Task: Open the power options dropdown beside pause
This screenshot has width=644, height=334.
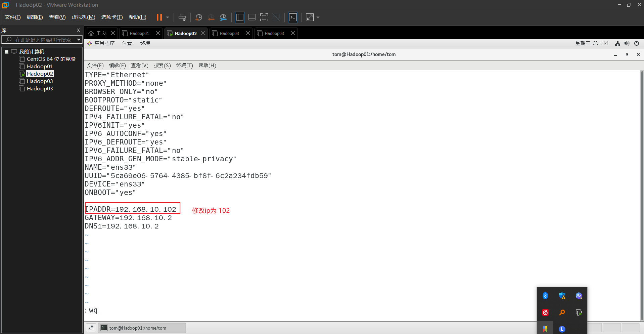Action: pos(167,17)
